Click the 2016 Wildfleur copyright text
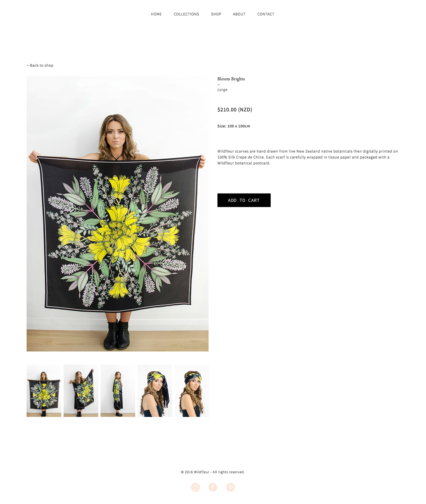This screenshot has height=504, width=426. 213,472
